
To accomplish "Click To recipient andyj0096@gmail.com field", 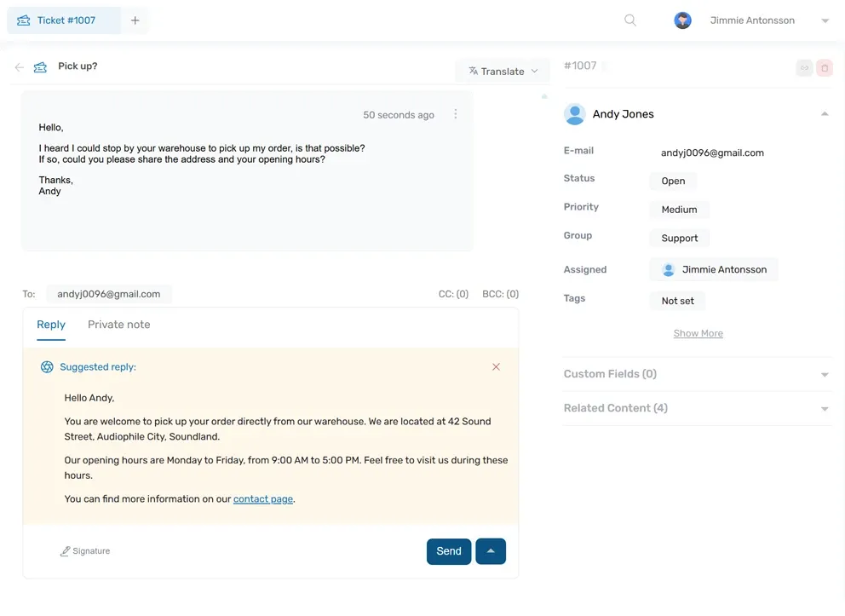I will pos(109,294).
